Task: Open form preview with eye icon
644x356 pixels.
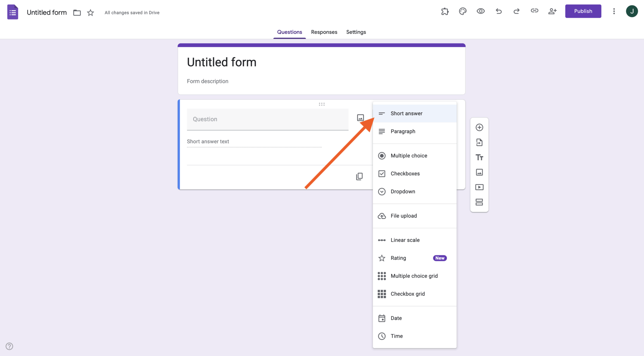Action: (x=480, y=11)
